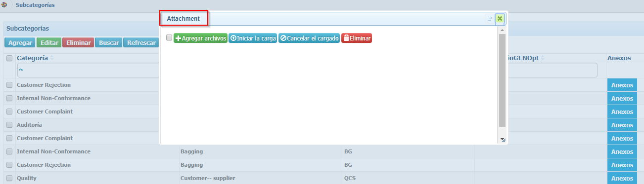Check the header select-all checkbox in the grid
Image resolution: width=644 pixels, height=184 pixels.
point(9,58)
